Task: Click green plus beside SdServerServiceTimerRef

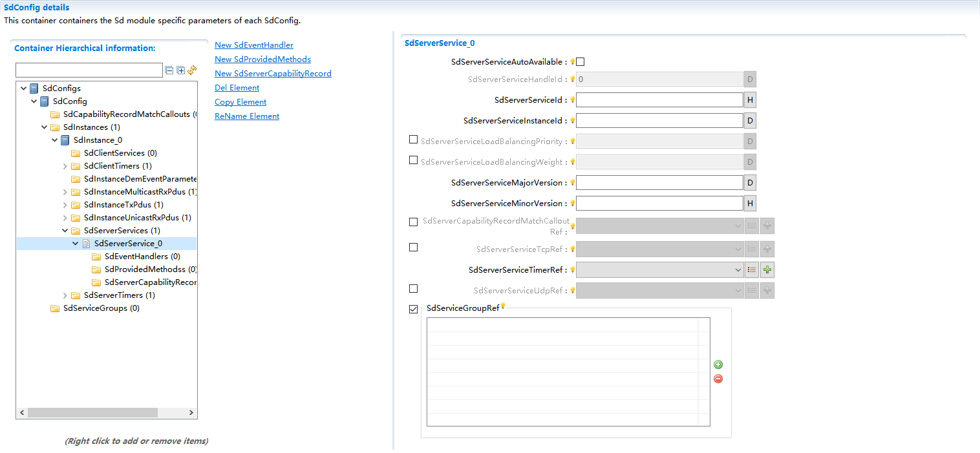Action: point(767,270)
